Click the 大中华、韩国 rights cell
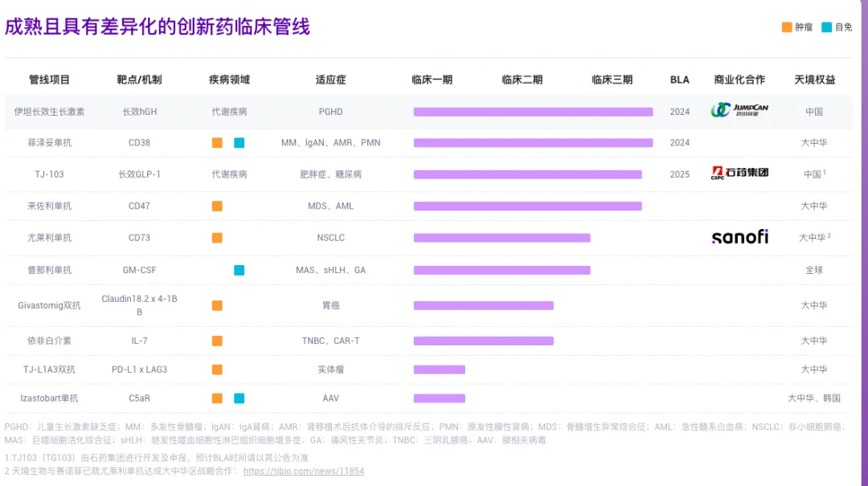 pyautogui.click(x=814, y=398)
